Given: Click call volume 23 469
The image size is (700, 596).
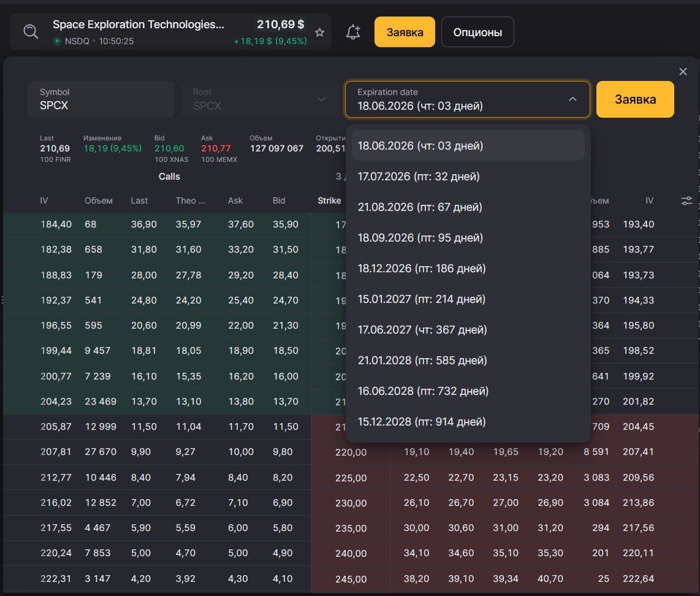Looking at the screenshot, I should (101, 402).
